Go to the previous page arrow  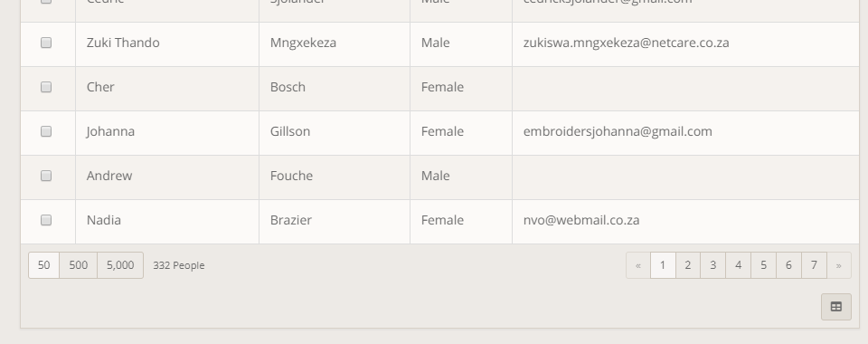[x=638, y=265]
